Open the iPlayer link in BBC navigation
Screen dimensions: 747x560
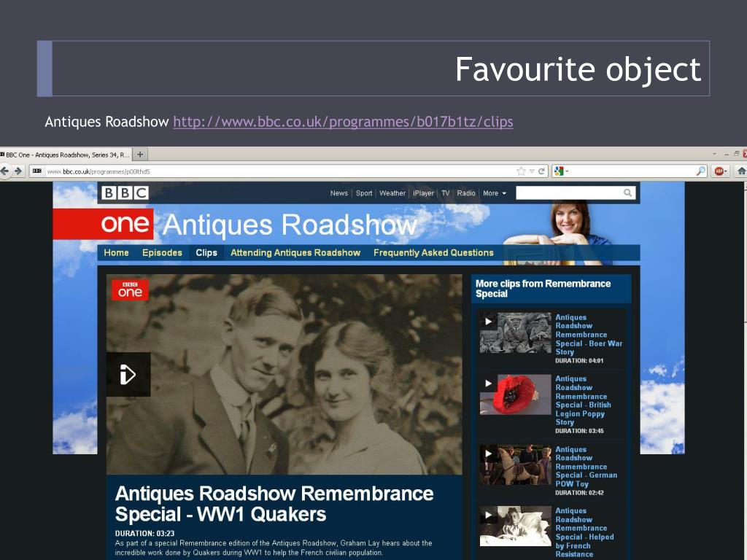424,193
